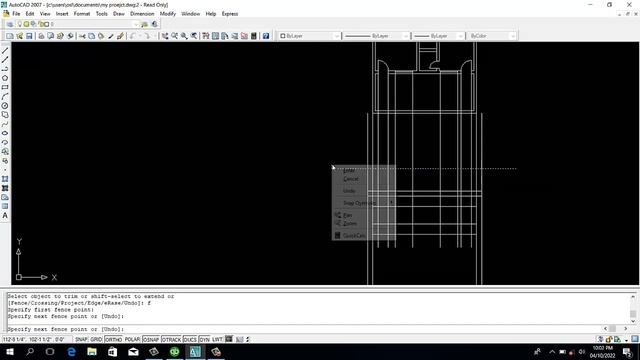640x360 pixels.
Task: Click the Layer Previous icon
Action: (154, 24)
